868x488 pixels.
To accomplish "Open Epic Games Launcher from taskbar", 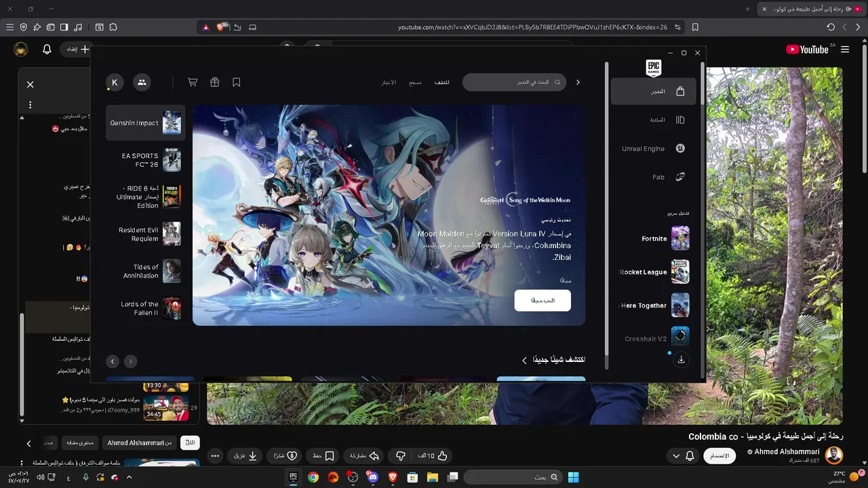I will coord(294,477).
